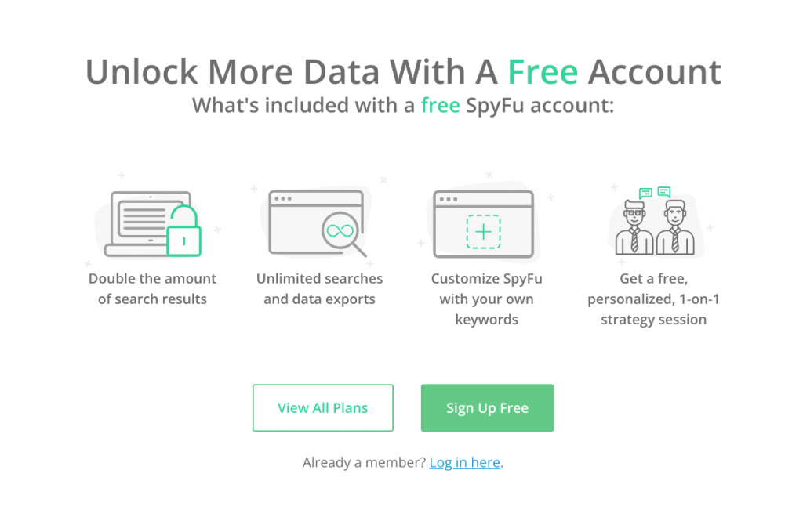803x532 pixels.
Task: Click the businessman wearing glasses
Action: click(634, 227)
